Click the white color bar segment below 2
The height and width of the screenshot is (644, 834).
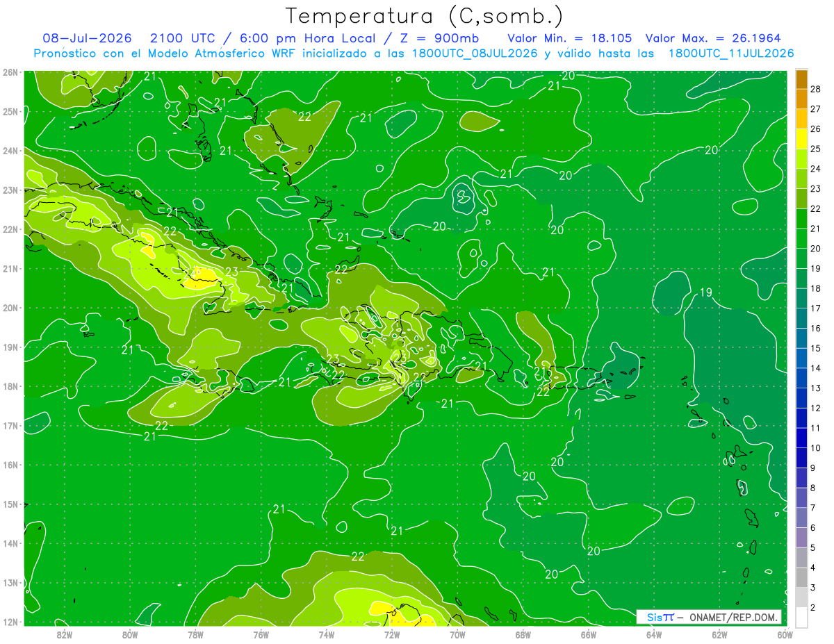[801, 617]
